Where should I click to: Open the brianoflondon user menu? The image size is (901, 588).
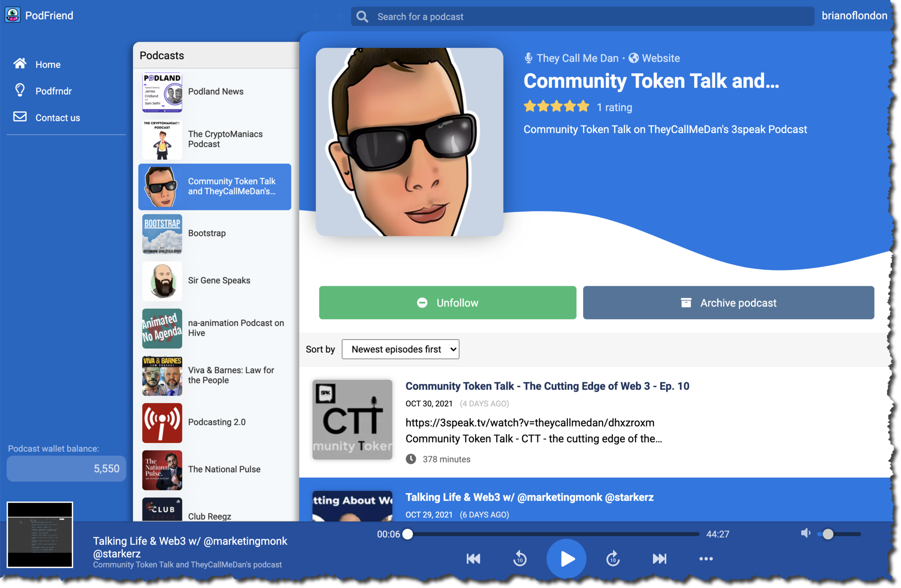[854, 16]
